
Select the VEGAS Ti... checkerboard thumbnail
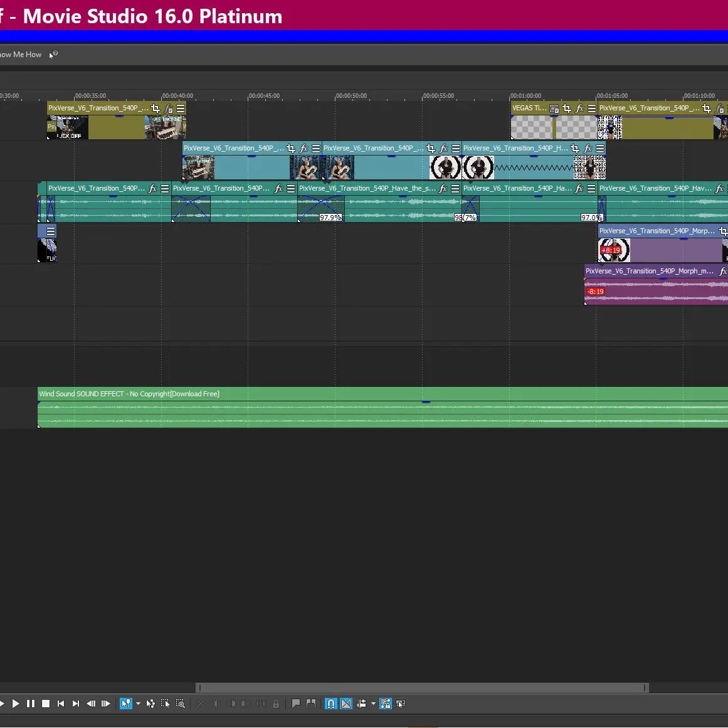[554, 127]
